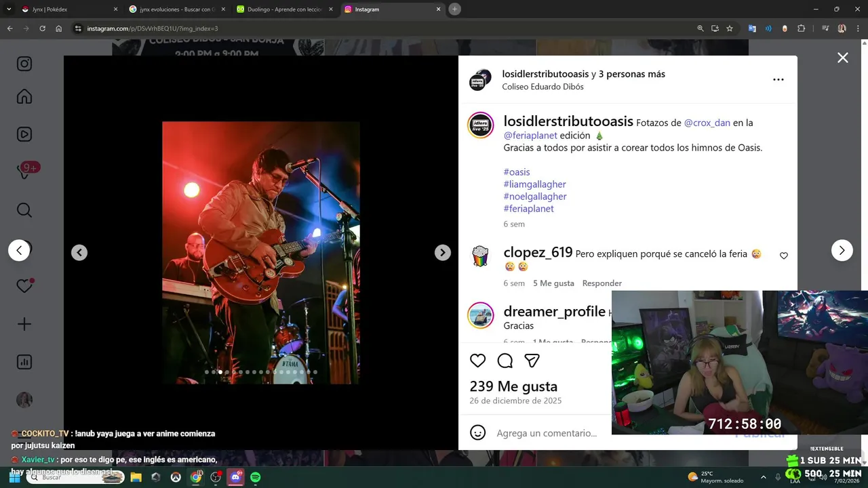Open Spotify from the taskbar
Viewport: 868px width, 488px height.
(x=256, y=477)
